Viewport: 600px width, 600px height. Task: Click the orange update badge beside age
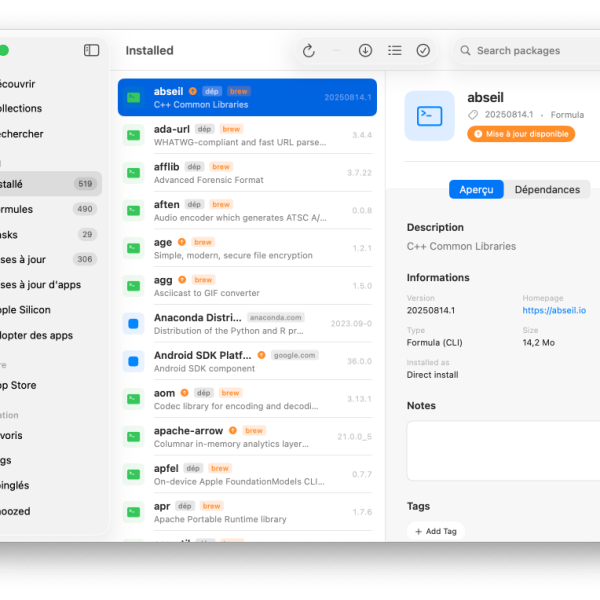[182, 242]
